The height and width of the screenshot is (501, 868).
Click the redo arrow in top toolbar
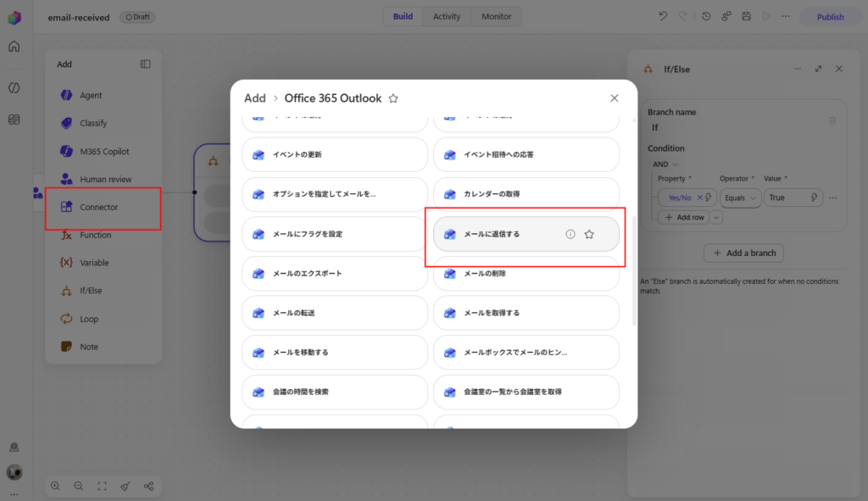(x=683, y=16)
